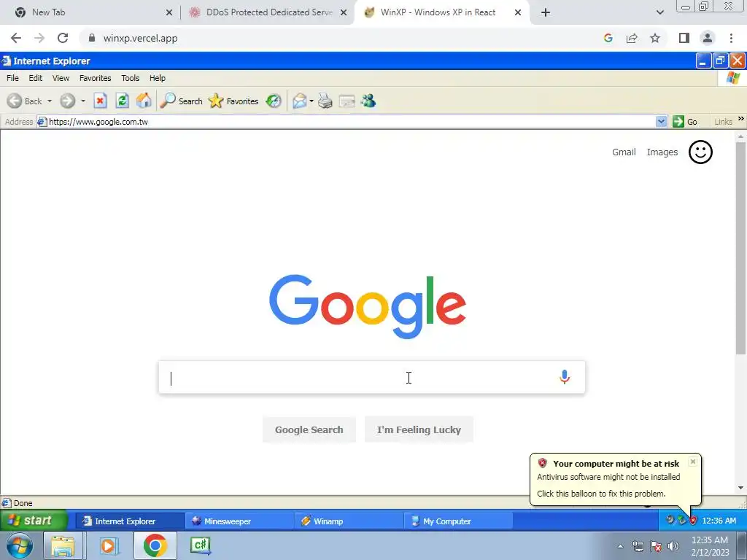This screenshot has height=560, width=747.
Task: Open File Explorer from Windows taskbar
Action: (63, 545)
